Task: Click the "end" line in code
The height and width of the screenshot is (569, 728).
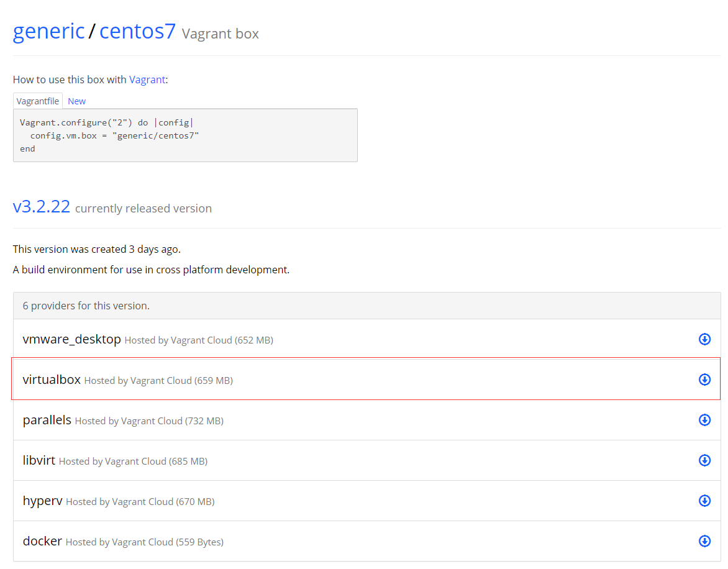Action: click(x=27, y=148)
